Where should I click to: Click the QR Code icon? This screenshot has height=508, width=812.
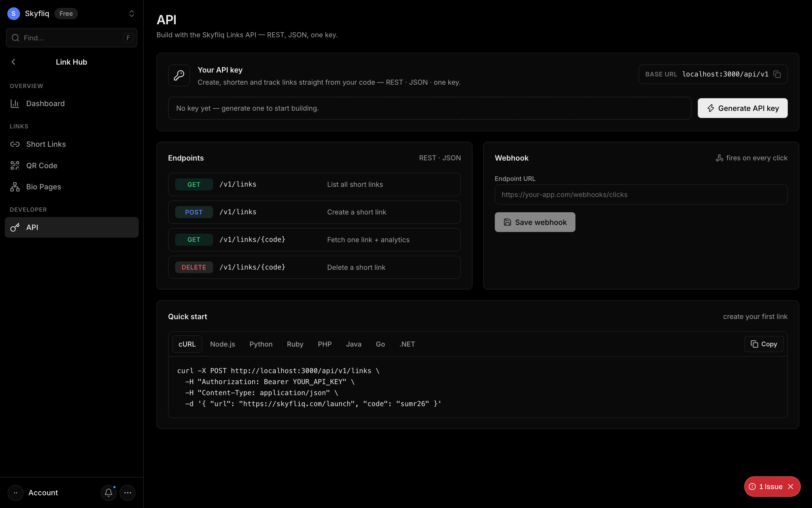click(x=15, y=166)
